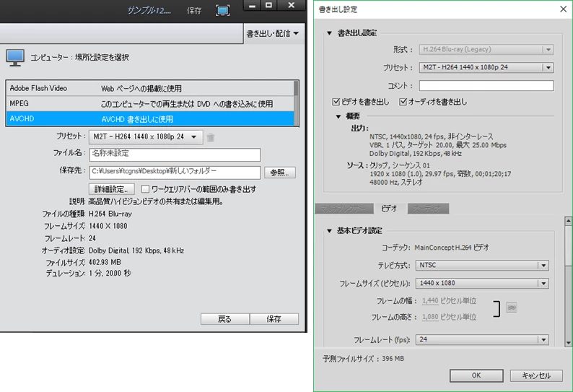Click the キャンセル button
573x392 pixels.
click(536, 375)
